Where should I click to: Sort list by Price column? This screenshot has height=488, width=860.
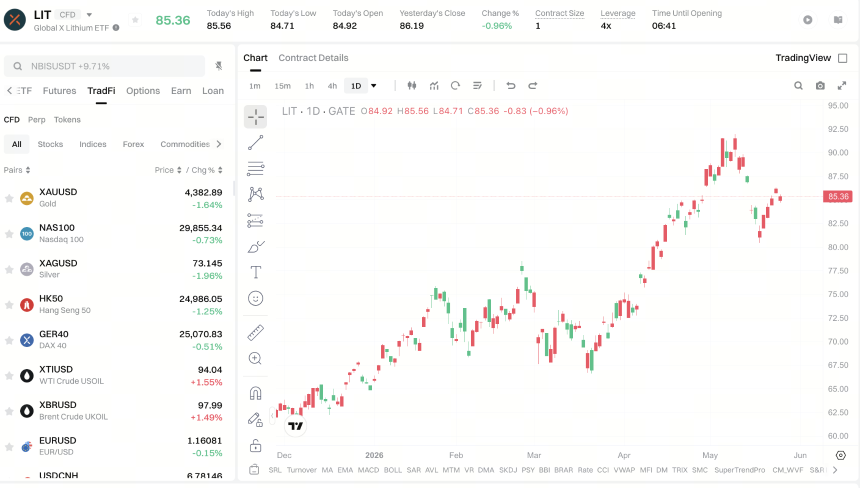click(168, 170)
